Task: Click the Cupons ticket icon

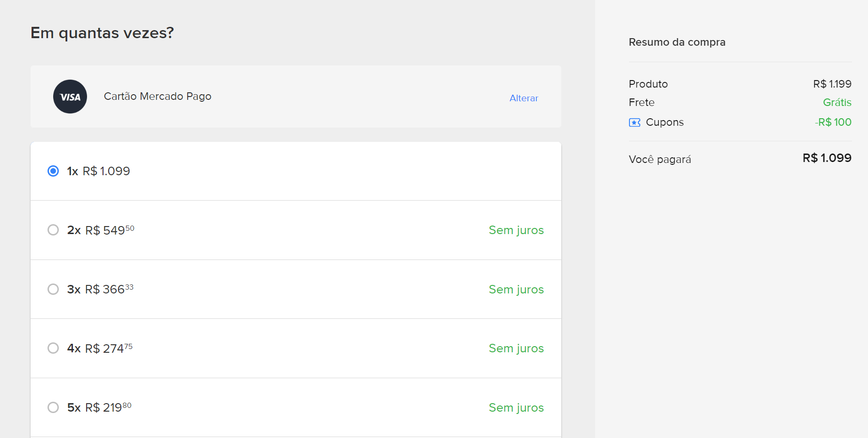Action: [x=634, y=122]
